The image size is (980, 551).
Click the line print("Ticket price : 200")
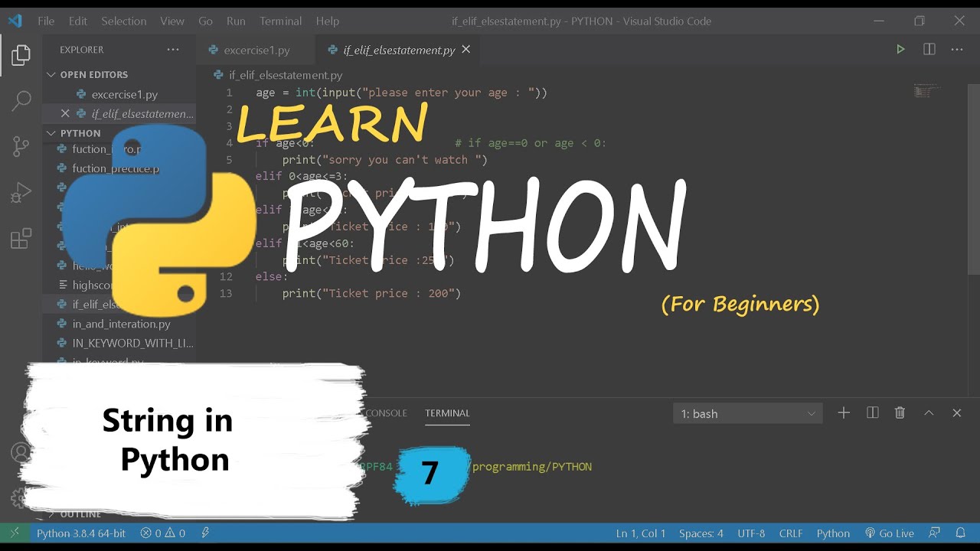pos(371,293)
